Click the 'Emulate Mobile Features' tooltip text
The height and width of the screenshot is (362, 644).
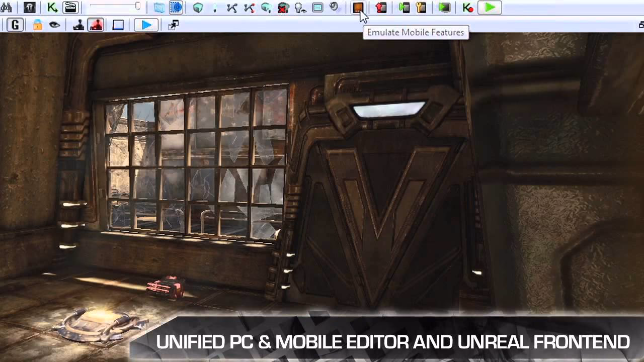[416, 32]
